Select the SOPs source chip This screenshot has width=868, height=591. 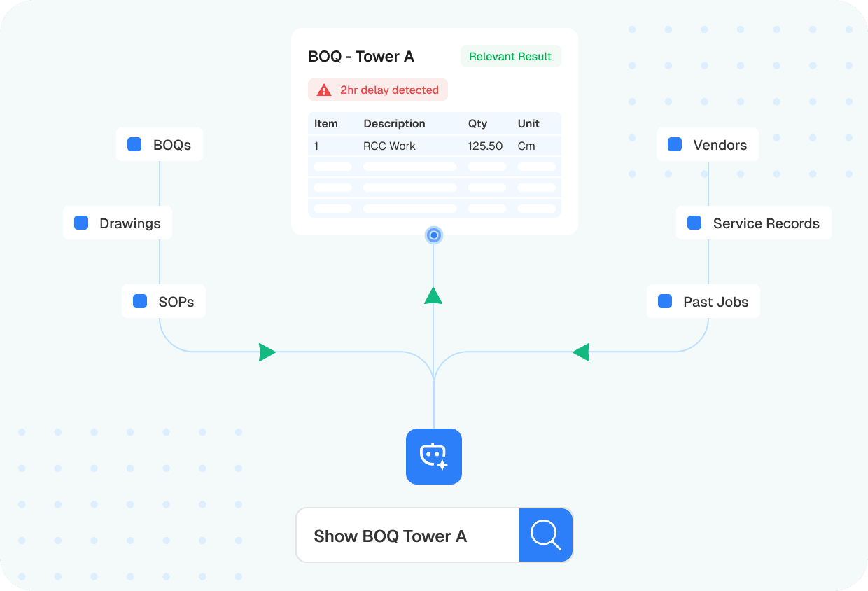[x=164, y=301]
